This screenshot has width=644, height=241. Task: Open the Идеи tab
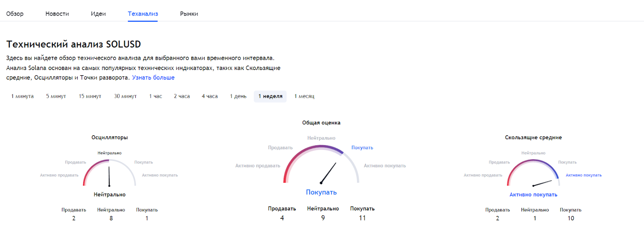pyautogui.click(x=98, y=14)
